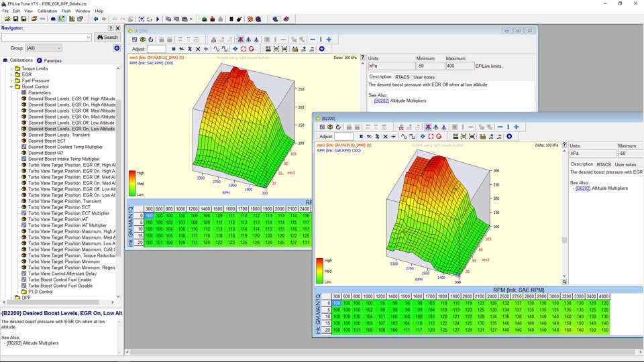Click the green upload chip icon in main toolbar

pyautogui.click(x=204, y=19)
